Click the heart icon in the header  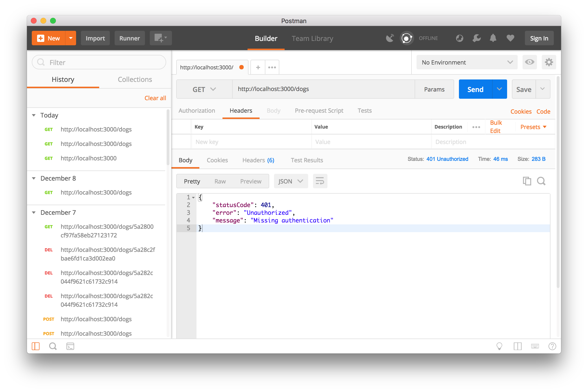(510, 38)
